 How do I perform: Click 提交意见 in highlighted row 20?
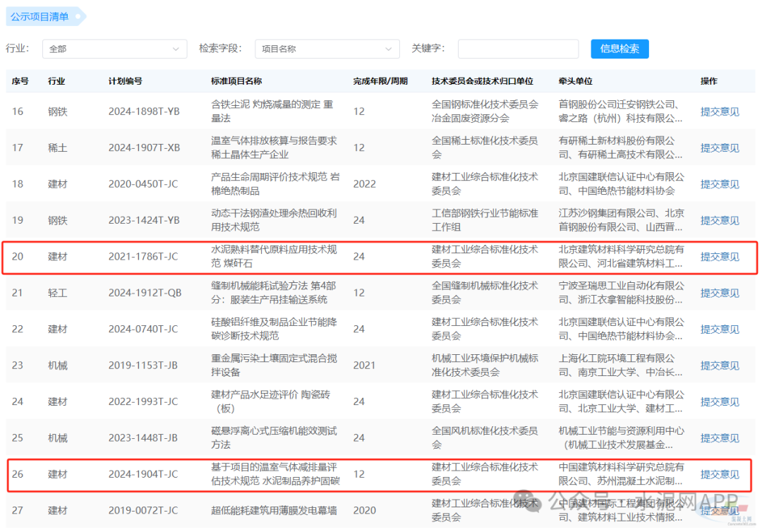point(720,257)
